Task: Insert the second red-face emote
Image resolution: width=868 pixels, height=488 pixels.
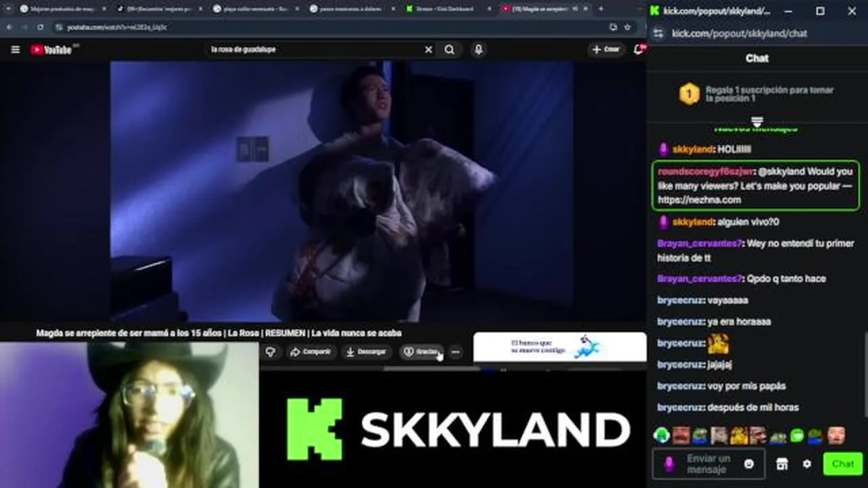Action: coord(681,435)
